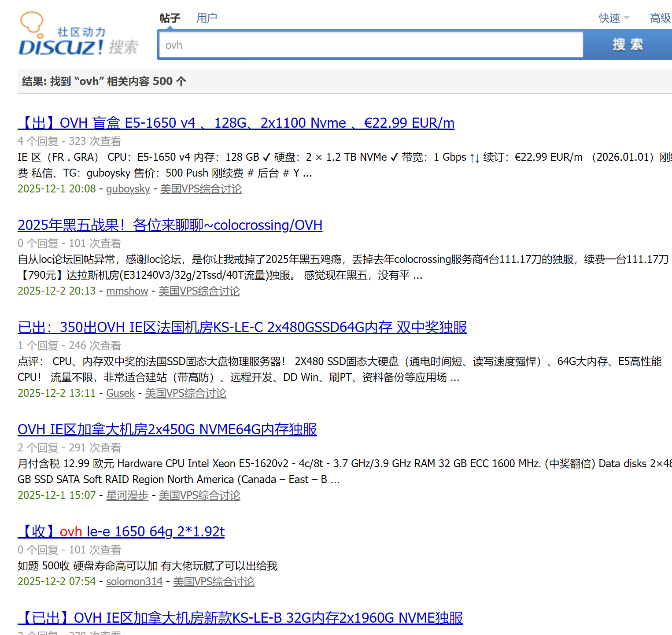Screen dimensions: 672x635
Task: Open the '【收】ovh le-e 1650 64g' thread
Action: click(121, 532)
